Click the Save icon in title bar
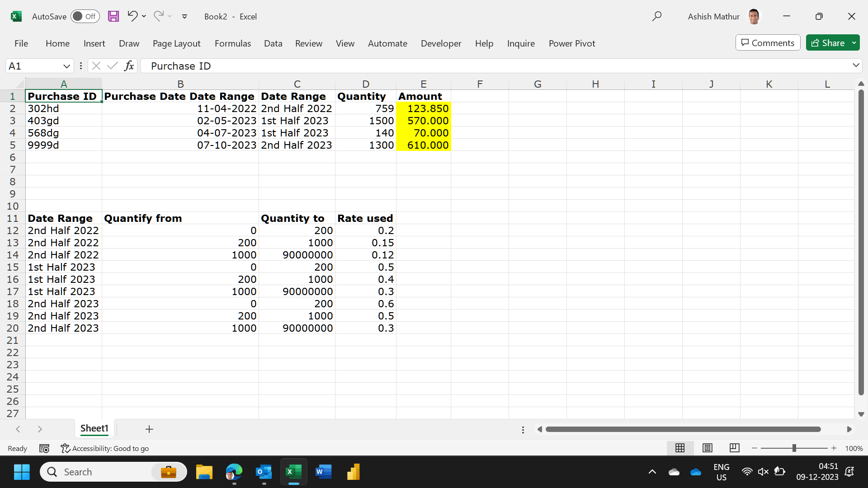The width and height of the screenshot is (868, 488). coord(113,16)
